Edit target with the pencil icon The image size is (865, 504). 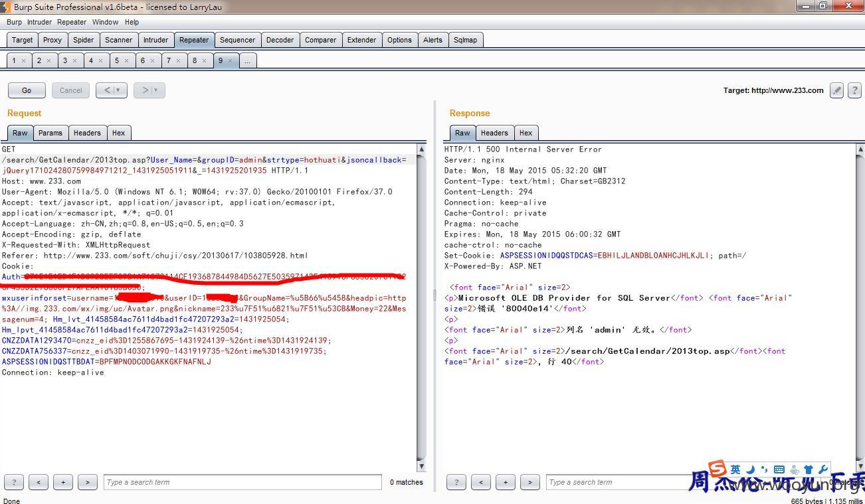(837, 90)
